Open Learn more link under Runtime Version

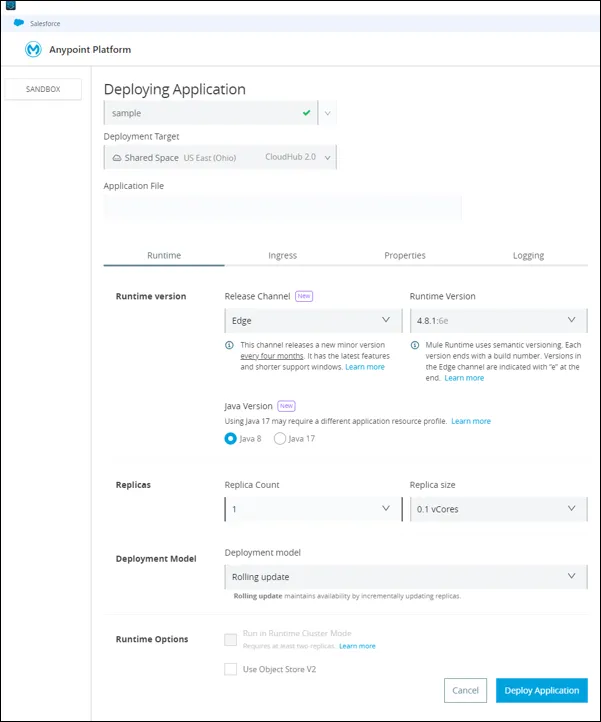click(x=464, y=378)
